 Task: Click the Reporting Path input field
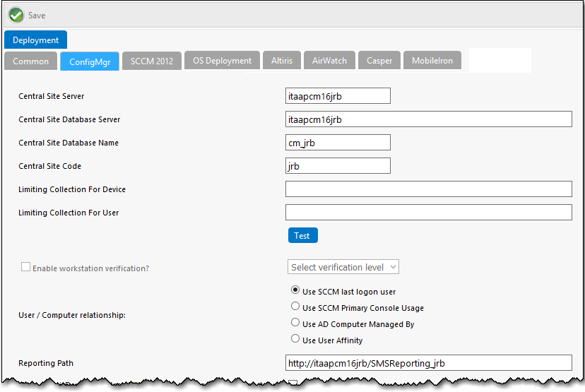tap(428, 363)
